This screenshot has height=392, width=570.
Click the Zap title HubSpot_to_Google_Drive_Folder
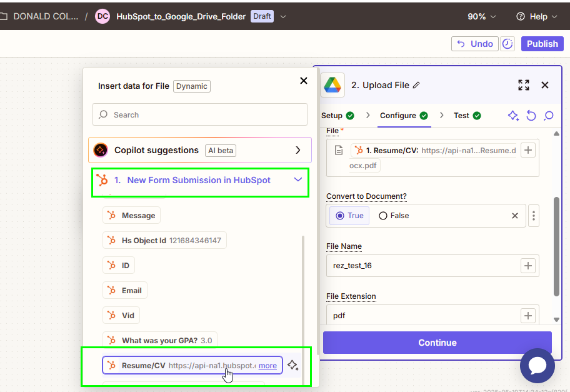pyautogui.click(x=181, y=16)
